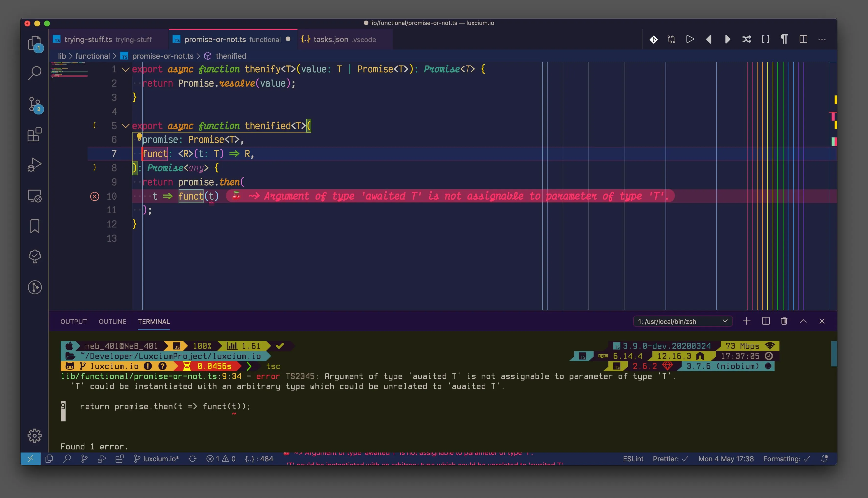868x498 pixels.
Task: Click the lightbulb quick fix on line 6
Action: tap(139, 137)
